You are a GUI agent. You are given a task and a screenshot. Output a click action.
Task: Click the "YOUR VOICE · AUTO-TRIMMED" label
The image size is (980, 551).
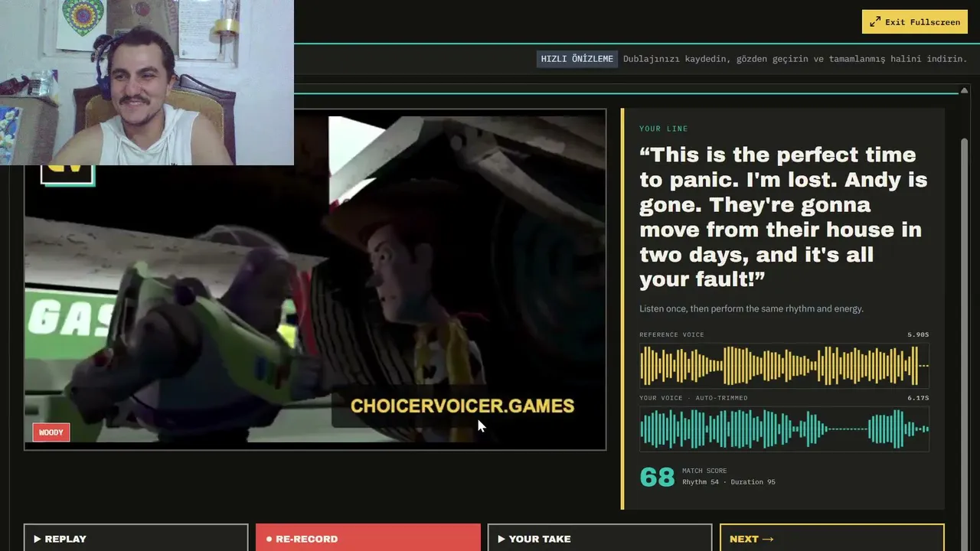pos(694,398)
